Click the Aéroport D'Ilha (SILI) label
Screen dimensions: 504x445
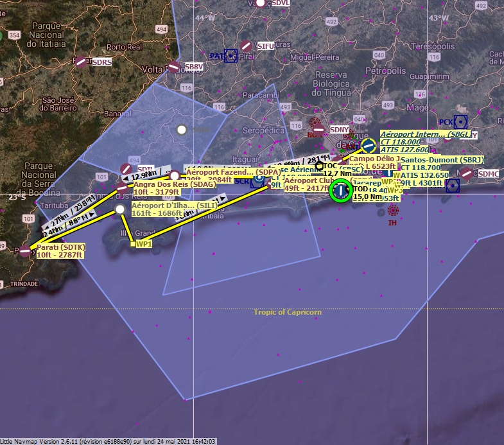174,205
